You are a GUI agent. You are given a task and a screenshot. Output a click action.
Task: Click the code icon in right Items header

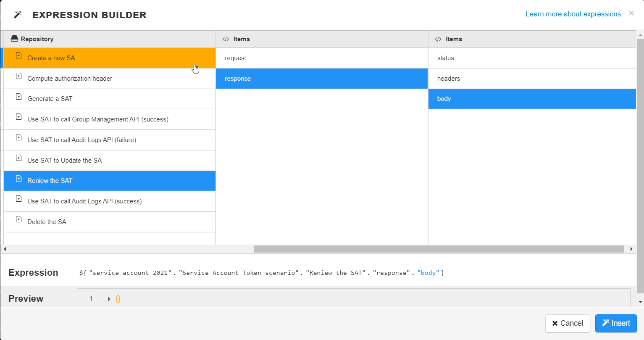pyautogui.click(x=438, y=39)
